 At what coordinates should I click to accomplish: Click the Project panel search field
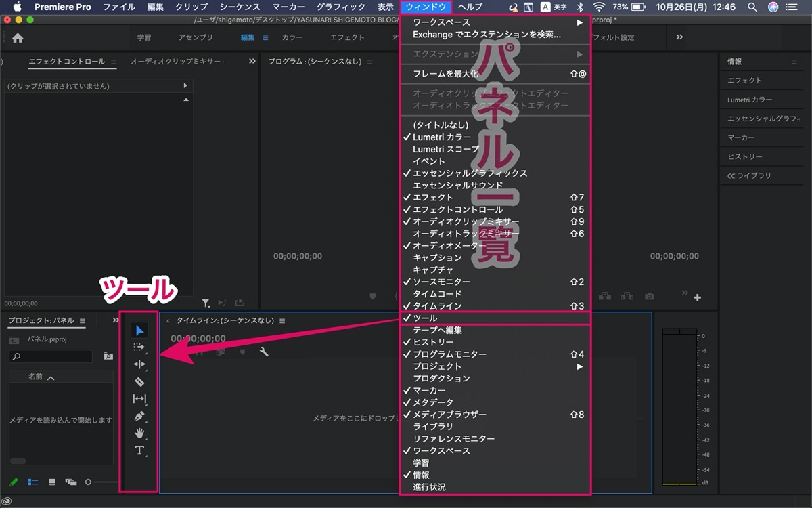tap(51, 356)
